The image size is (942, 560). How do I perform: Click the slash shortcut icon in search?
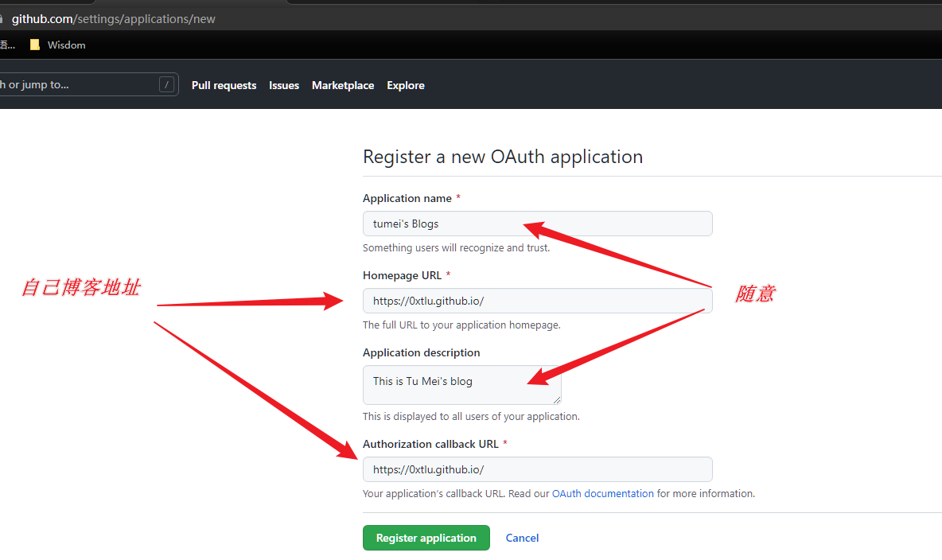pos(166,85)
